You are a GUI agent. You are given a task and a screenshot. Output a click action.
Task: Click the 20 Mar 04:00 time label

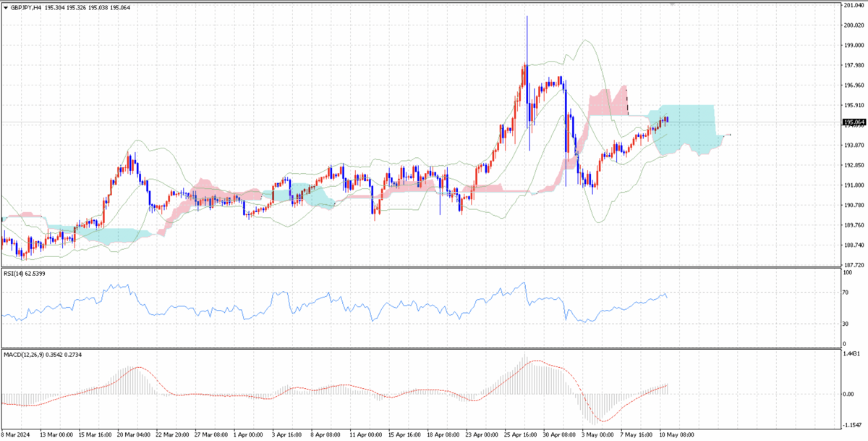pyautogui.click(x=135, y=435)
